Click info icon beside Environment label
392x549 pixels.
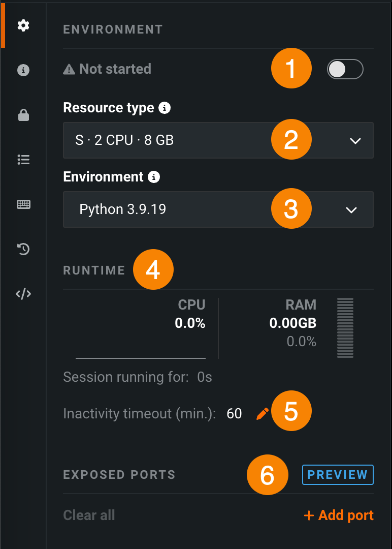[154, 177]
